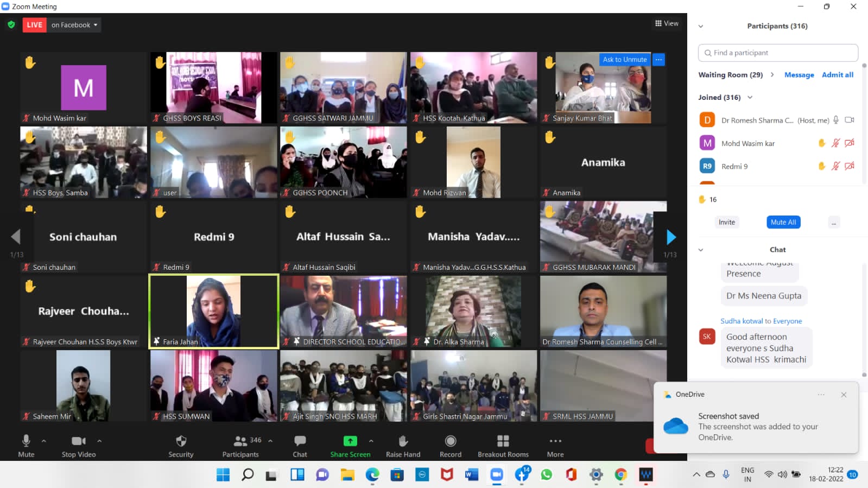868x488 pixels.
Task: Click the More options ellipsis in toolbar
Action: (x=555, y=441)
